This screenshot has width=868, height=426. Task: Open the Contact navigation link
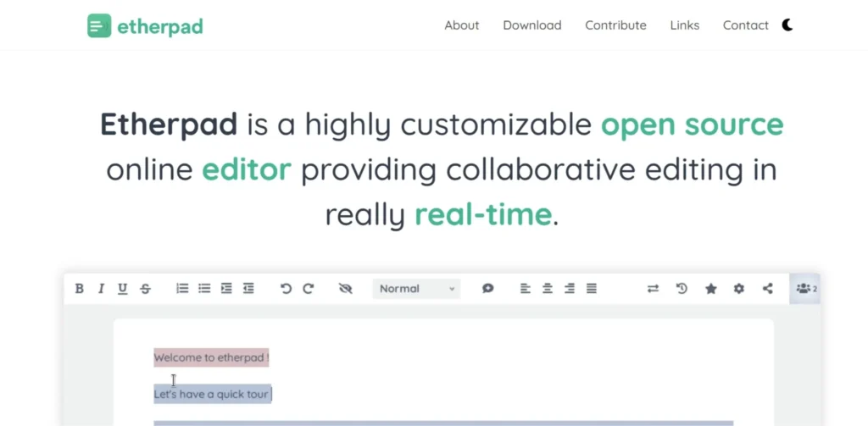pyautogui.click(x=746, y=25)
